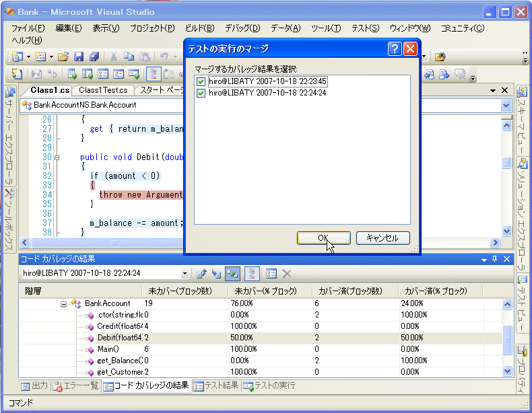Image resolution: width=532 pixels, height=413 pixels.
Task: Collapse the BankAccount tree node
Action: [x=63, y=304]
